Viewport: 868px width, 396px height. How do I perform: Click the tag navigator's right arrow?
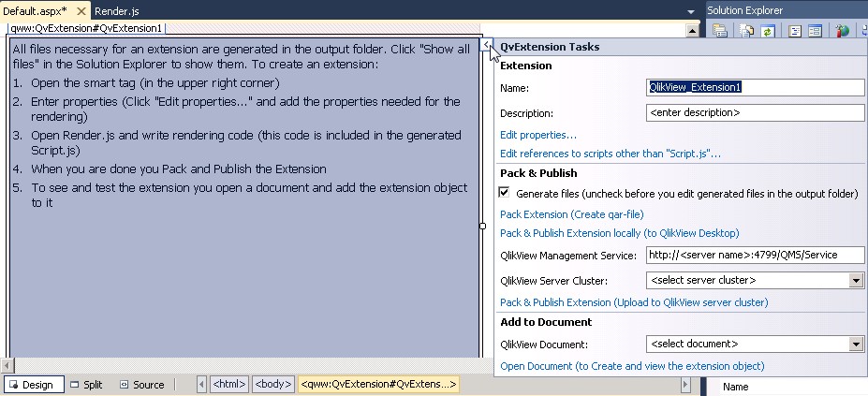(x=685, y=385)
